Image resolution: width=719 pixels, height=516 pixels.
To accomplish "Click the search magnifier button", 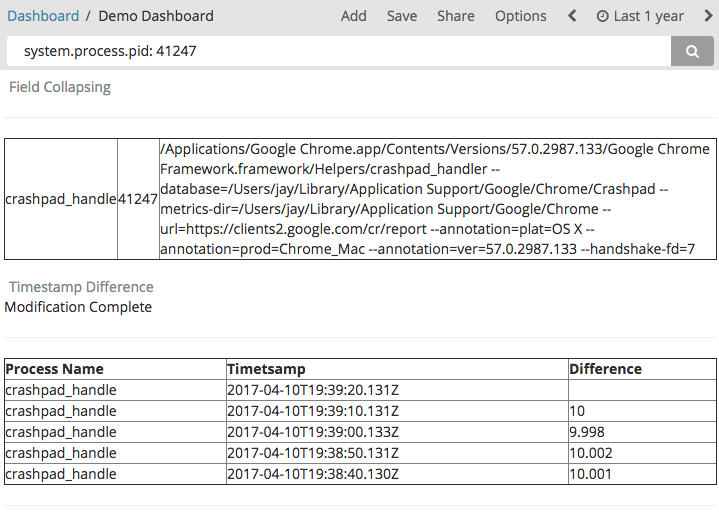I will (x=692, y=51).
